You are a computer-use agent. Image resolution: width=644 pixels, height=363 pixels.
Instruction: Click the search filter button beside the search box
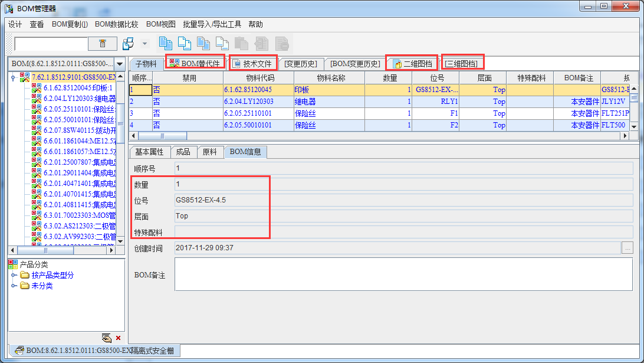(102, 44)
